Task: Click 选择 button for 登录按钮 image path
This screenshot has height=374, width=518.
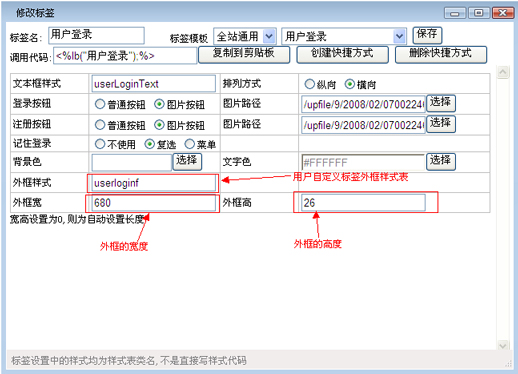Action: pyautogui.click(x=441, y=103)
